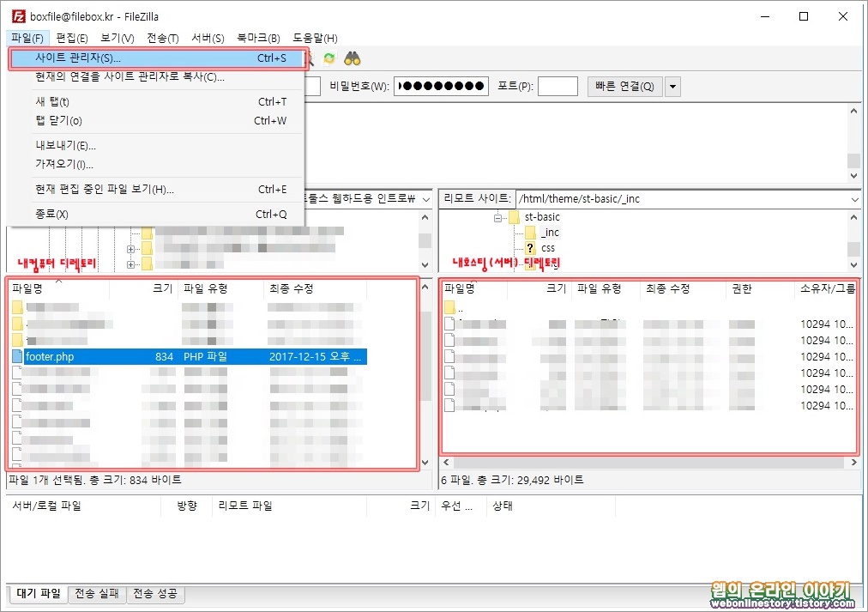
Task: Click the footer.php file icon
Action: [19, 356]
